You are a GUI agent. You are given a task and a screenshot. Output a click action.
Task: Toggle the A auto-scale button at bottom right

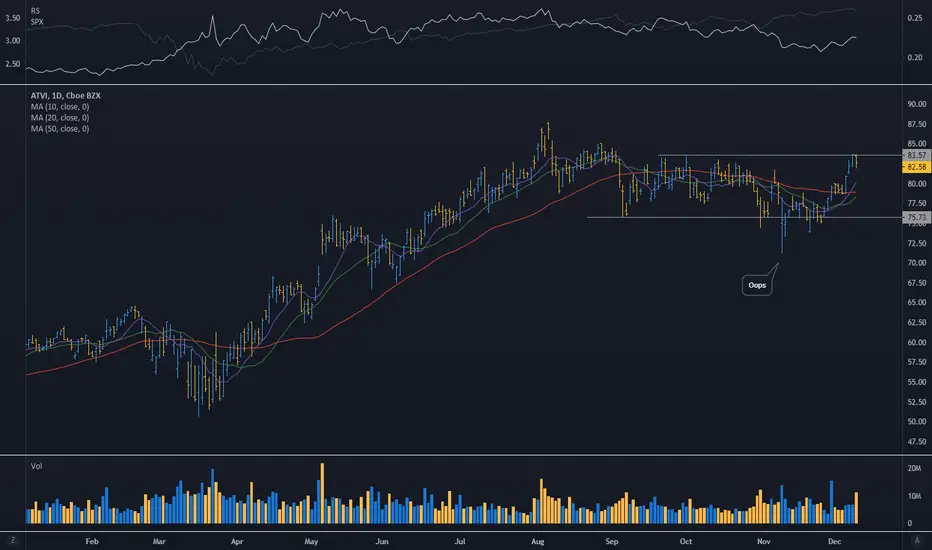[x=916, y=540]
